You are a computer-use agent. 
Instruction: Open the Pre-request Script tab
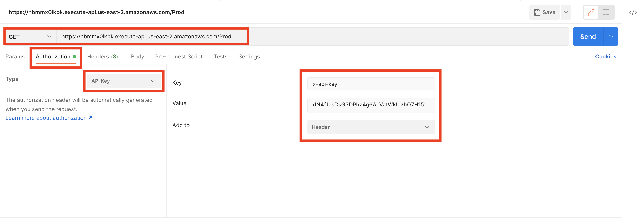click(179, 57)
